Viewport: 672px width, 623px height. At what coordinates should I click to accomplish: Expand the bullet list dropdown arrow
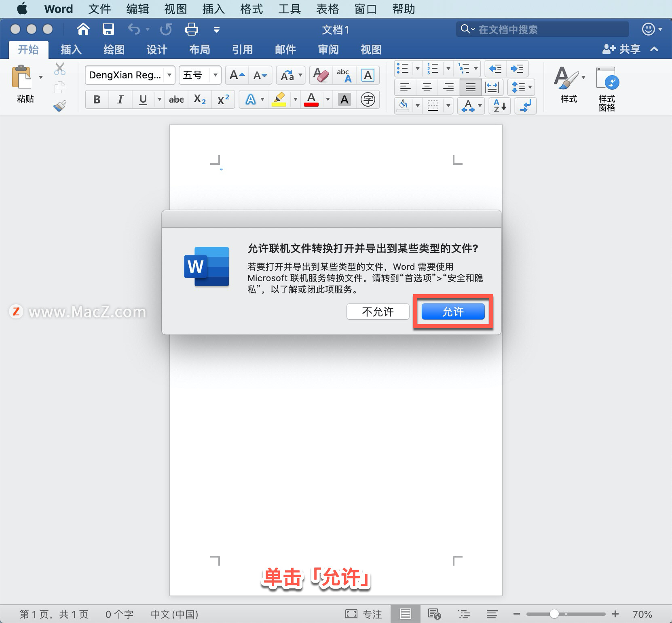pyautogui.click(x=418, y=69)
